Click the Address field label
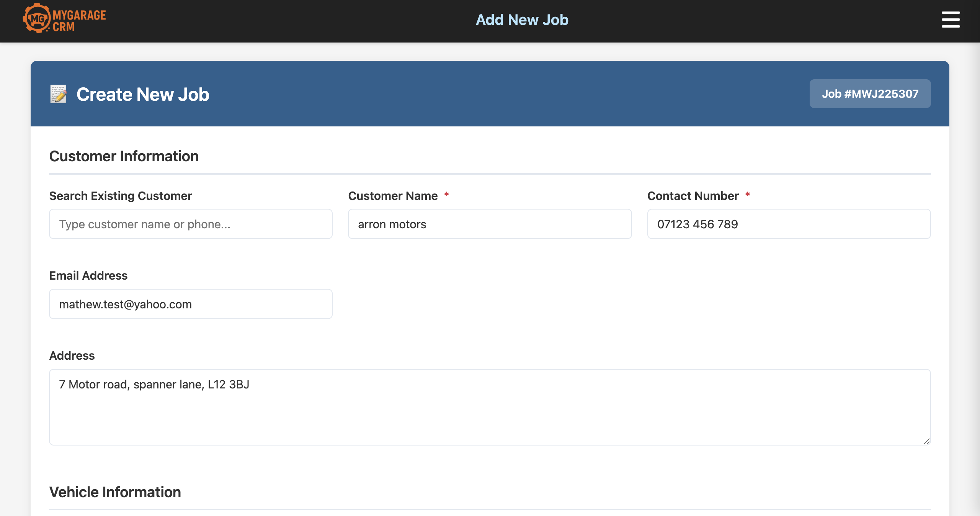This screenshot has width=980, height=516. (72, 355)
